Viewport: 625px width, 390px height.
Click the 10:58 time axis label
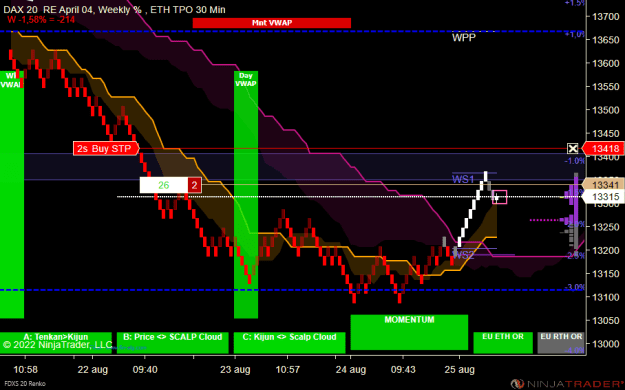coord(26,370)
